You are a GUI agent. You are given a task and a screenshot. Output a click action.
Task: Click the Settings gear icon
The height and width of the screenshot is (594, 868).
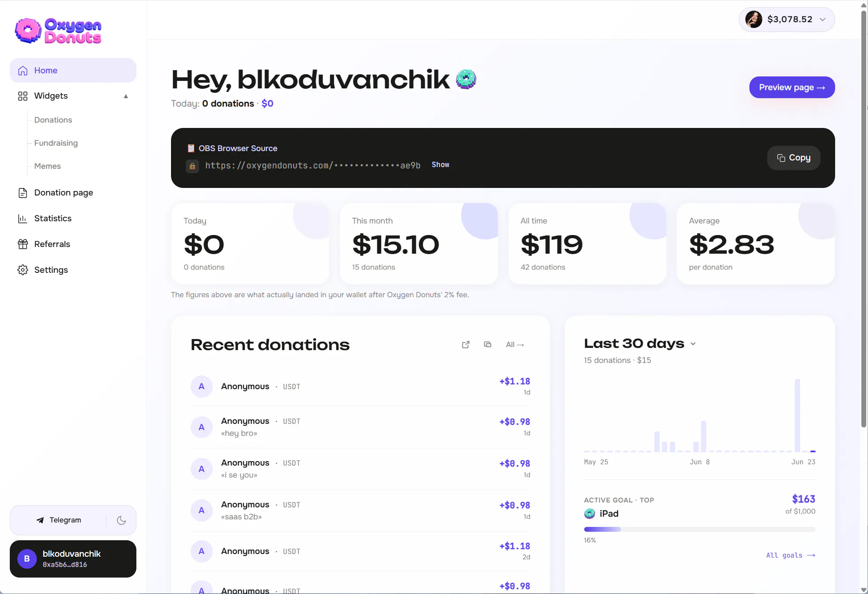[x=23, y=270]
